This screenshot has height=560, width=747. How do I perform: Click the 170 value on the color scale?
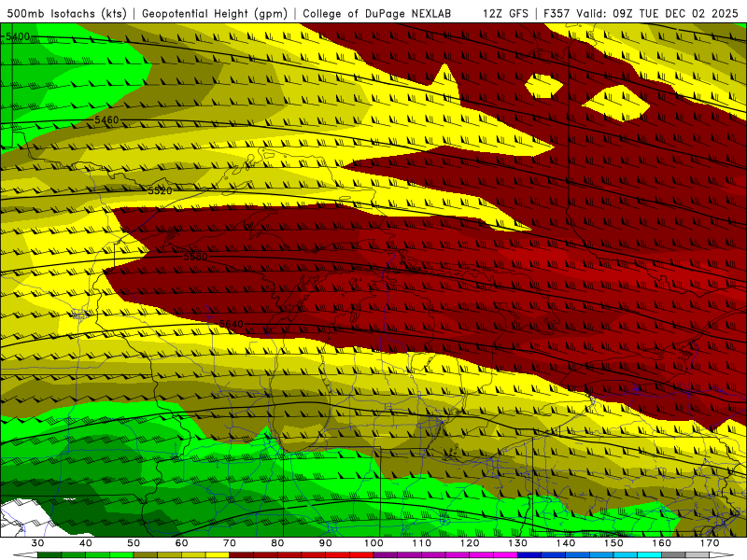coord(710,543)
